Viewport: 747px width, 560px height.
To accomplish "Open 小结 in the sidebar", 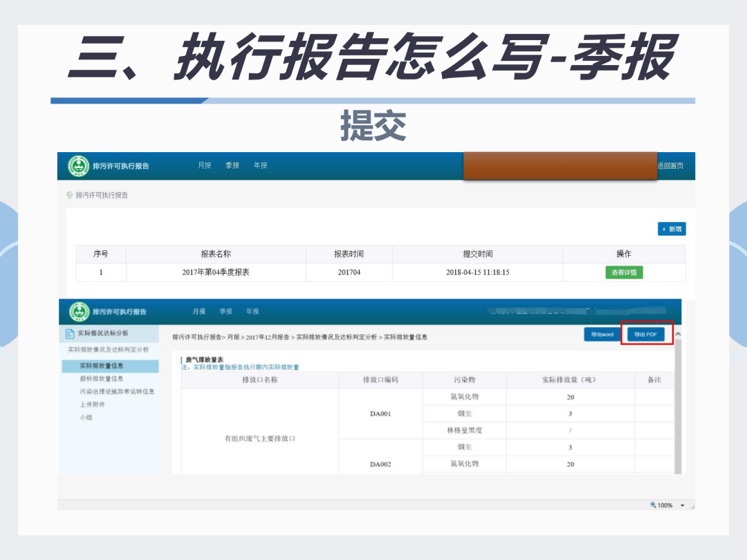I will 86,417.
